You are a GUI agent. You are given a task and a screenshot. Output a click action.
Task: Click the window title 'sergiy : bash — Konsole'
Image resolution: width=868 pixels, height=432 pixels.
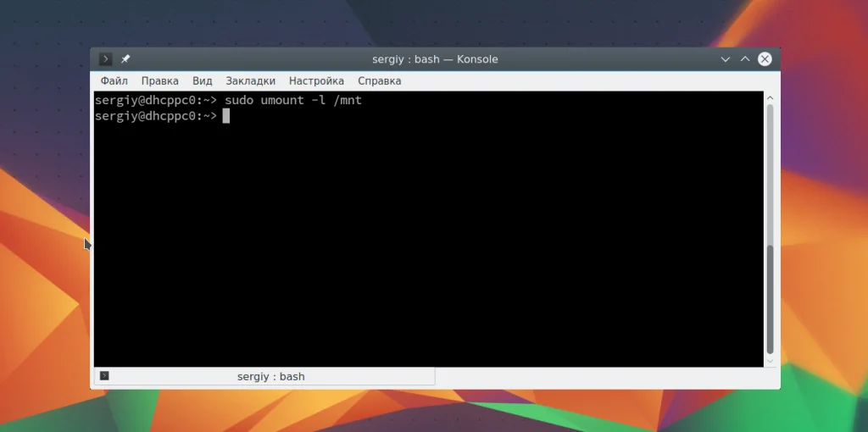pos(435,59)
